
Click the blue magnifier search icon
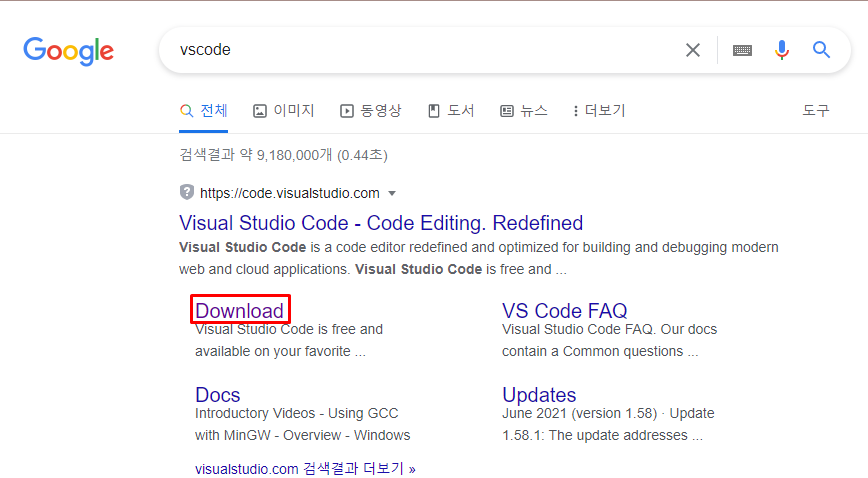[822, 50]
